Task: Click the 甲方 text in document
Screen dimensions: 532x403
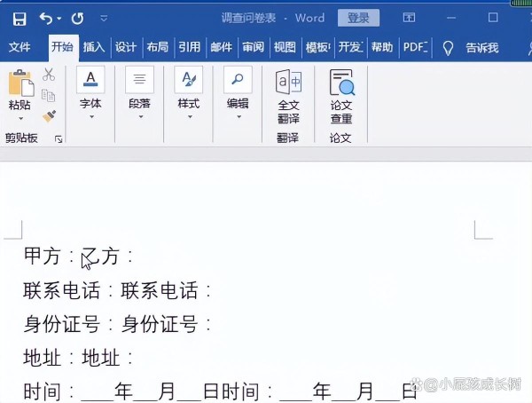Action: 42,256
